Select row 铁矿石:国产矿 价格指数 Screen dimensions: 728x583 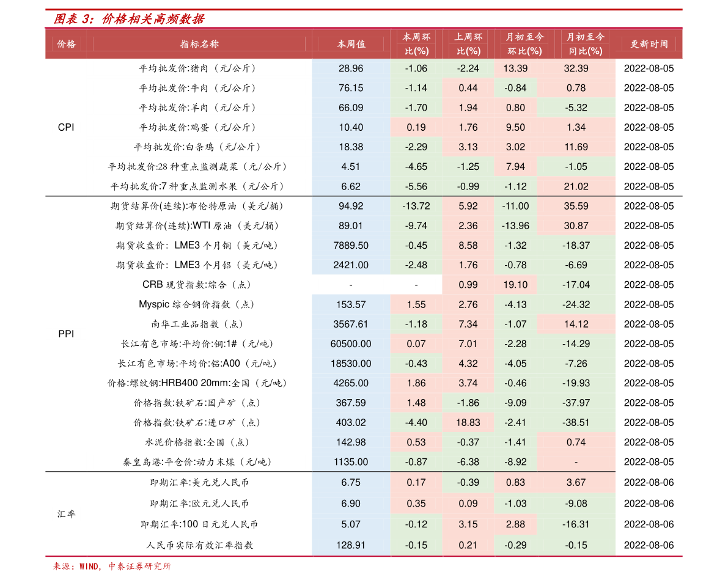(364, 403)
